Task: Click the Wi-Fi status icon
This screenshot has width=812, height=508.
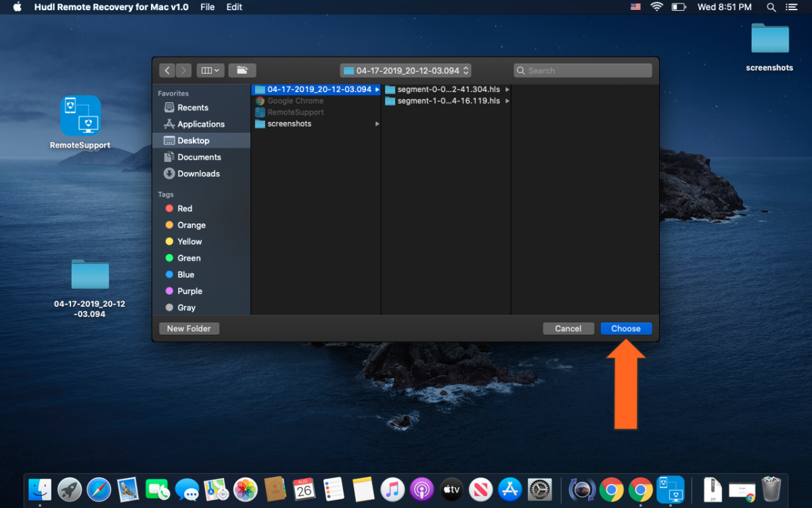Action: click(x=657, y=7)
